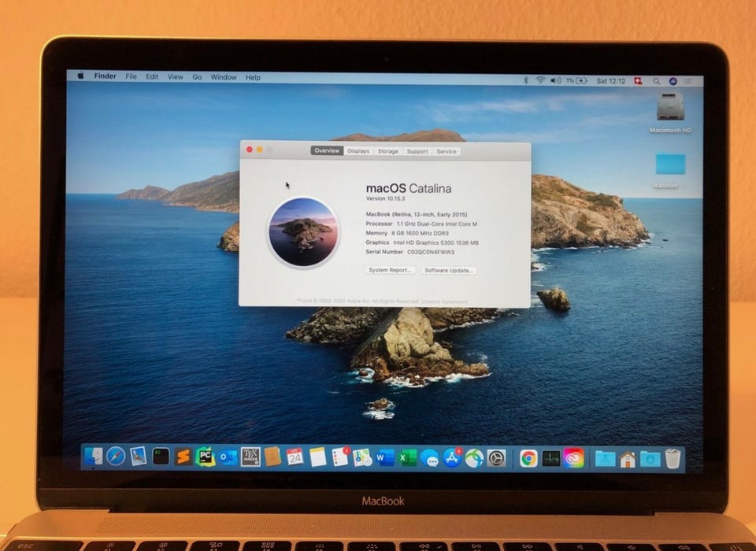
Task: Open Finder from the dock
Action: tap(94, 456)
